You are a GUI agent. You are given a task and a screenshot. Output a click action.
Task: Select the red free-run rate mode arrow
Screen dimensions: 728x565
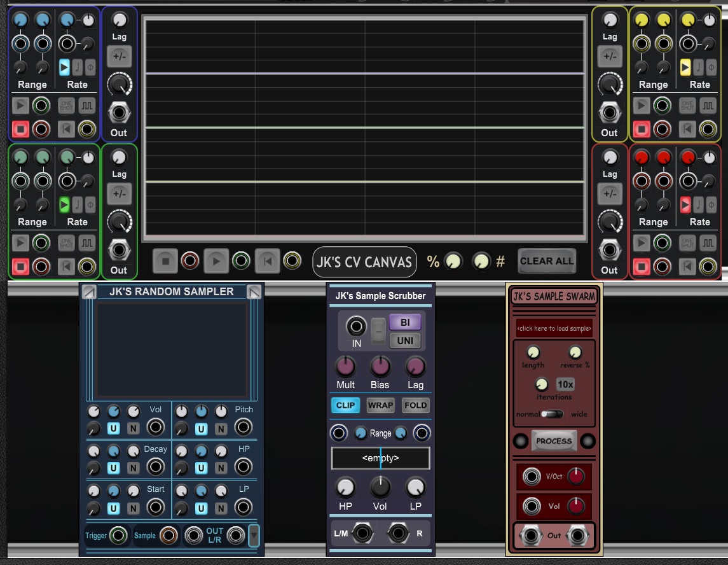(x=685, y=205)
